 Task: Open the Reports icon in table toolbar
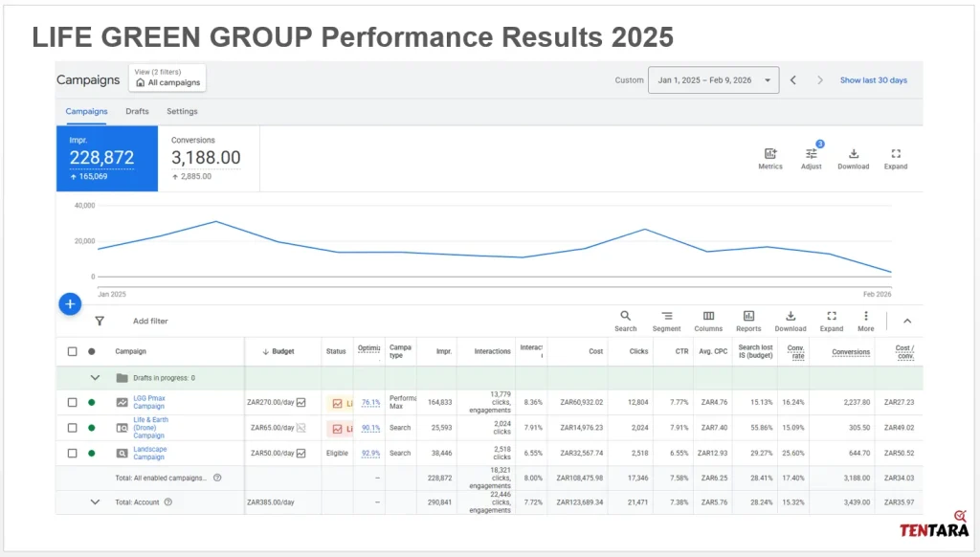point(748,317)
